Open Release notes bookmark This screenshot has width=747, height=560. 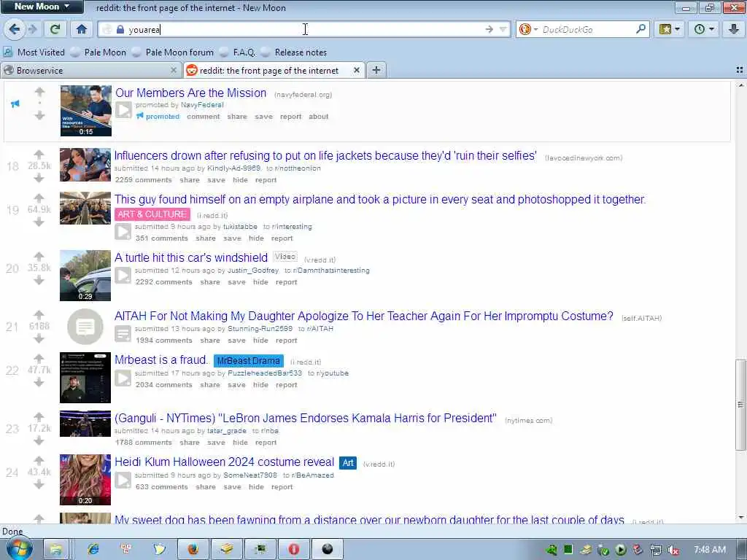pyautogui.click(x=294, y=52)
